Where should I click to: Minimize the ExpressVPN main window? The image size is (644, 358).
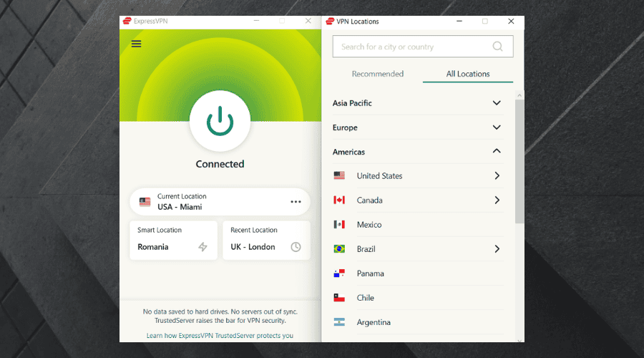(x=256, y=21)
